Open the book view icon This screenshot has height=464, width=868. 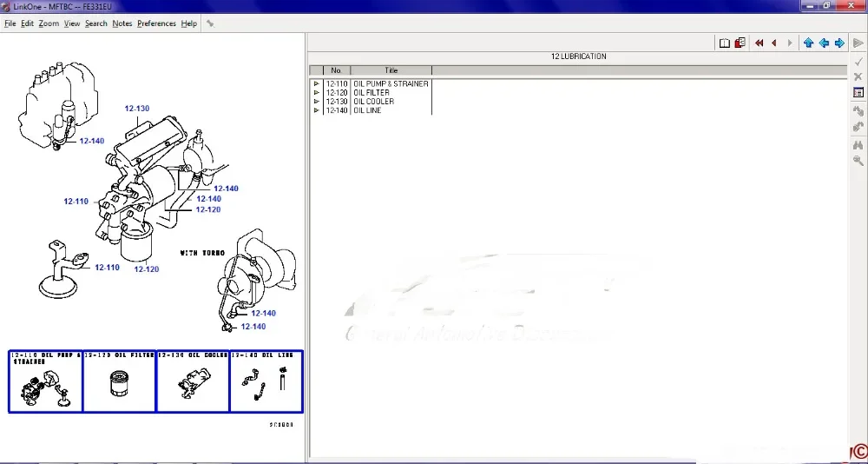(x=724, y=43)
